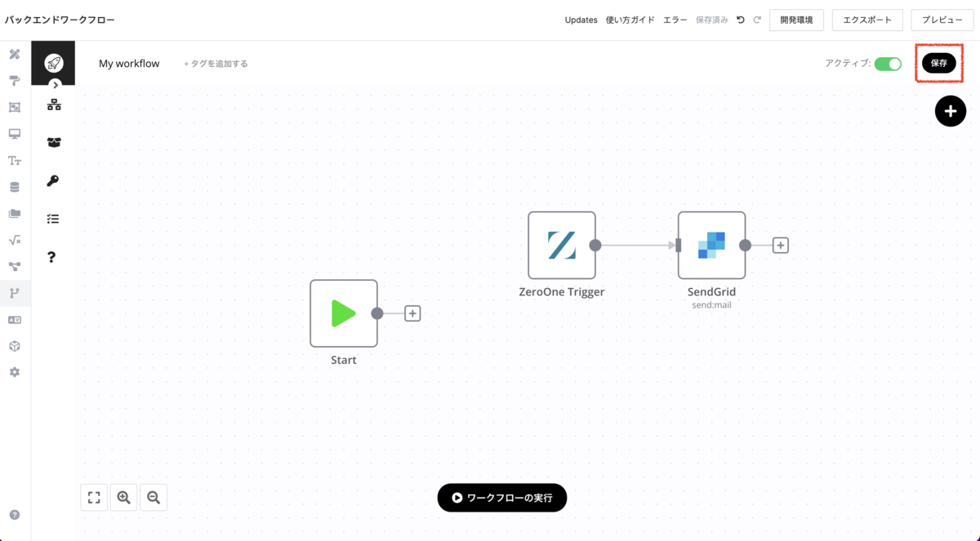Open 使い方ガイド menu item

630,20
